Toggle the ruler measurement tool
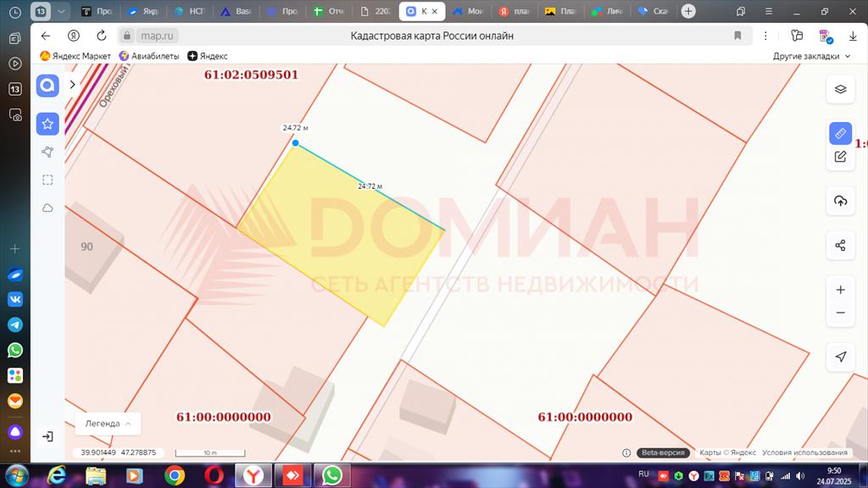 click(x=840, y=133)
